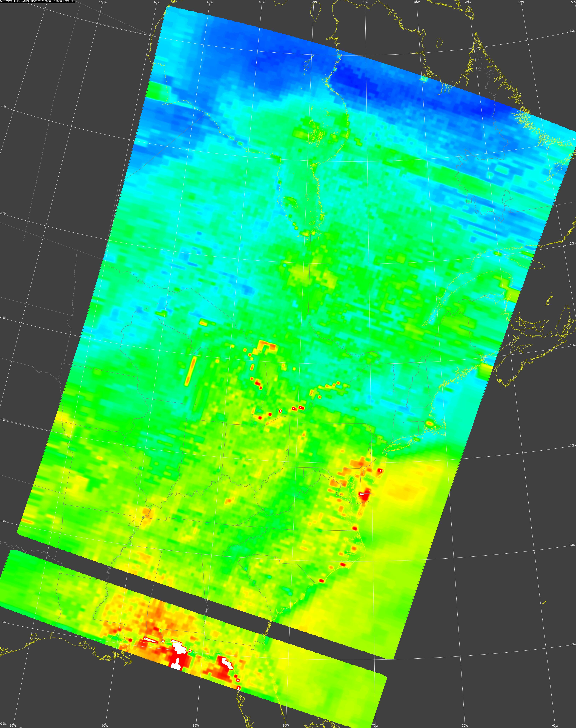This screenshot has height=728, width=576.
Task: Pick the 85W label on bottom edge
Action: (x=196, y=726)
